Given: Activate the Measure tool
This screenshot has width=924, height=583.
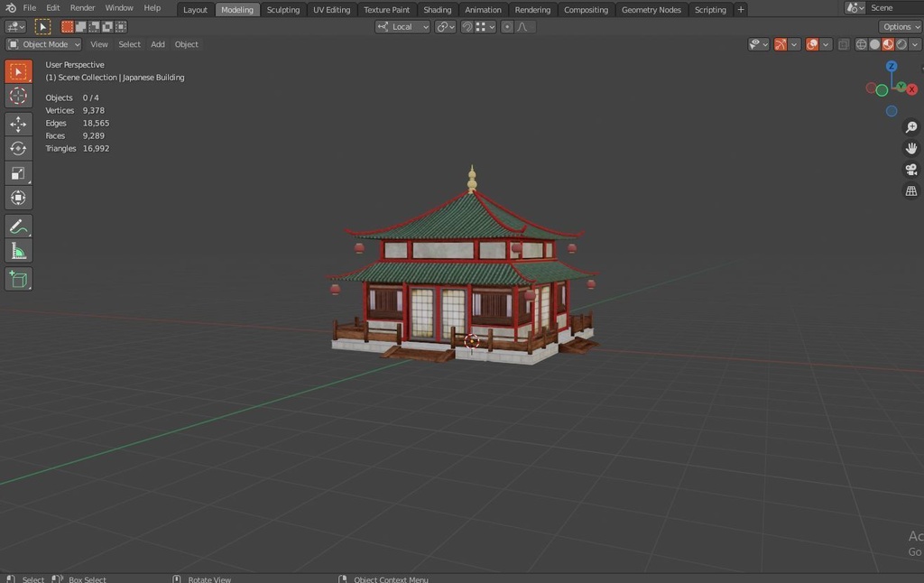Looking at the screenshot, I should 18,252.
